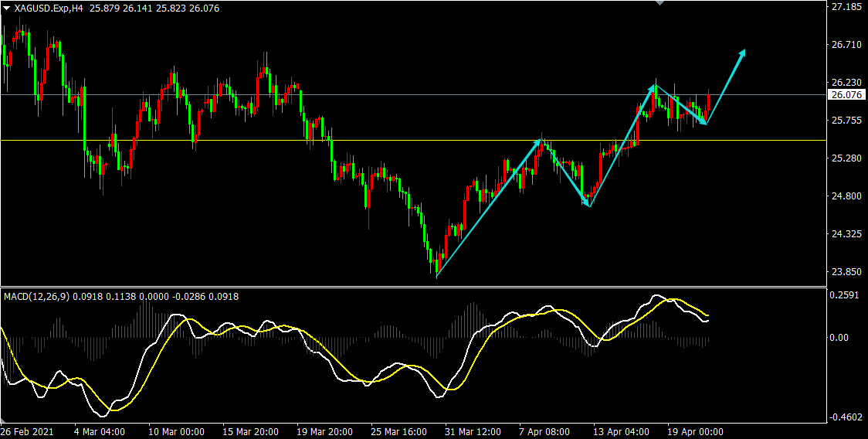Click the -0.4602 MACD scale value
Viewport: 868px width, 439px height.
846,418
